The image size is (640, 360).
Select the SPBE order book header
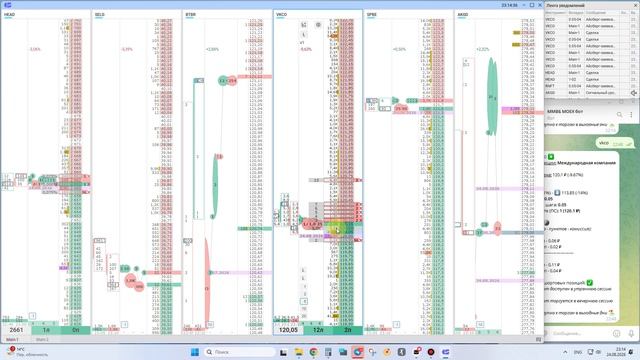point(371,15)
